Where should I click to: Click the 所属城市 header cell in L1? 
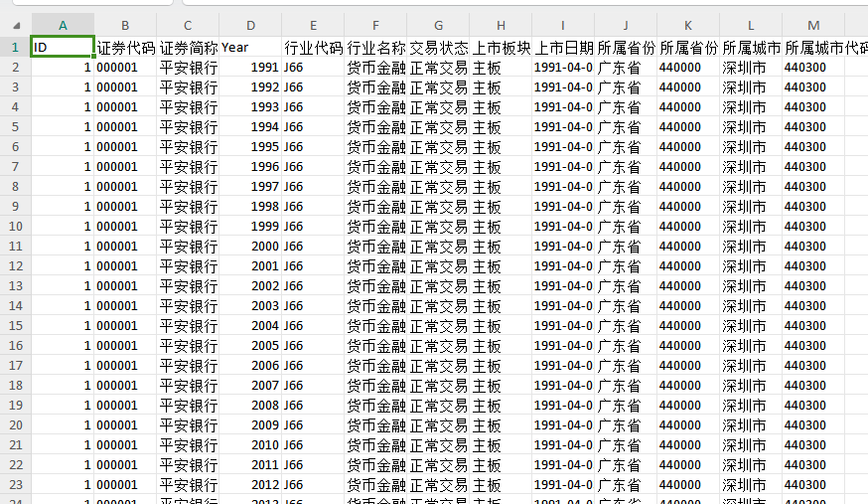(751, 47)
